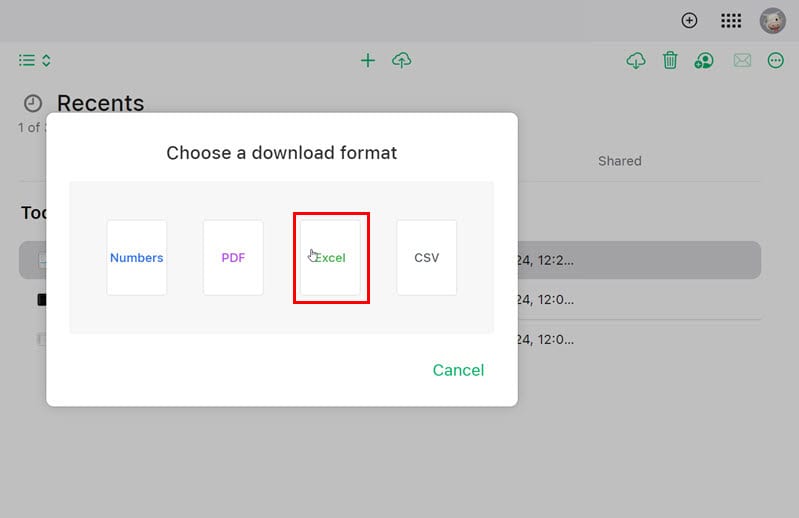Screen dimensions: 799x518
Task: Choose the Excel download format
Action: [330, 258]
